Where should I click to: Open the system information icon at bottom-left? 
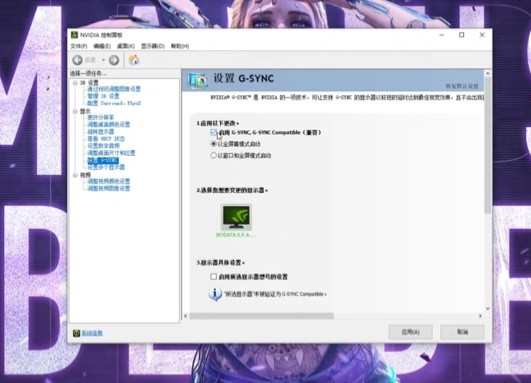pyautogui.click(x=76, y=333)
